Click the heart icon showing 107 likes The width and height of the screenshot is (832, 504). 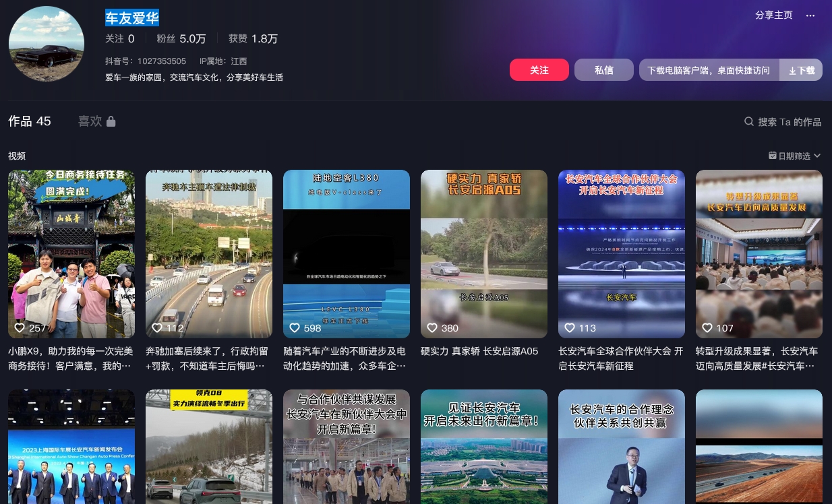[707, 327]
